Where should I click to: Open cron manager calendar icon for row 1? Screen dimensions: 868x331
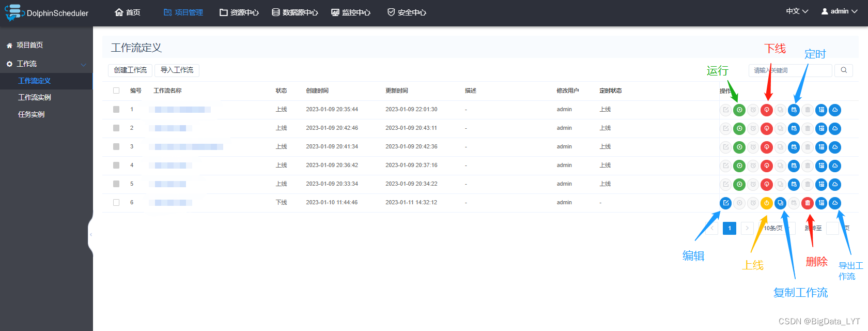tap(794, 110)
